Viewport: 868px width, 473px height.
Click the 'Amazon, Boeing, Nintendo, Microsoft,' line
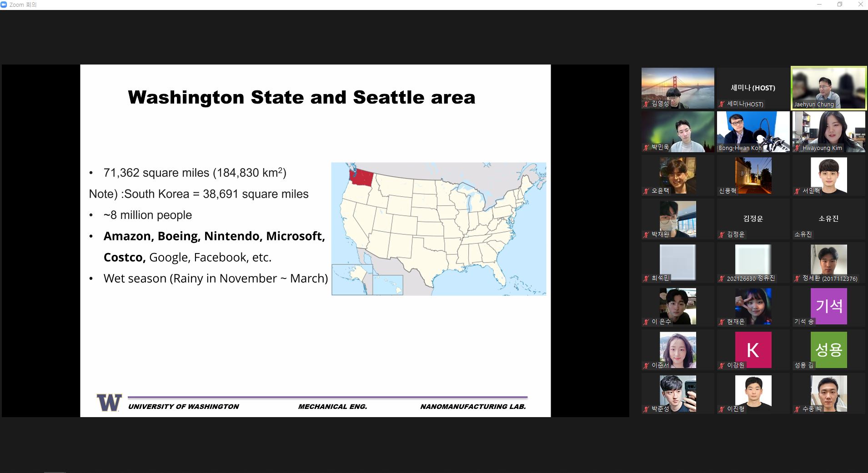click(214, 236)
